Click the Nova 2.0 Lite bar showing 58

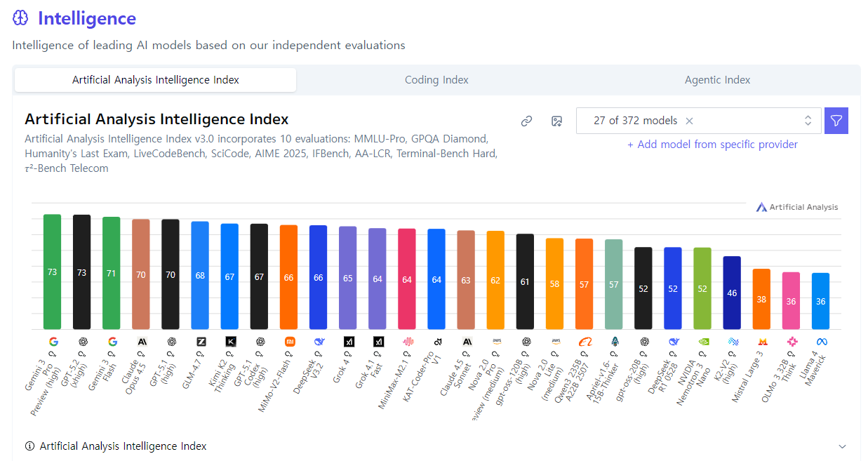point(555,283)
